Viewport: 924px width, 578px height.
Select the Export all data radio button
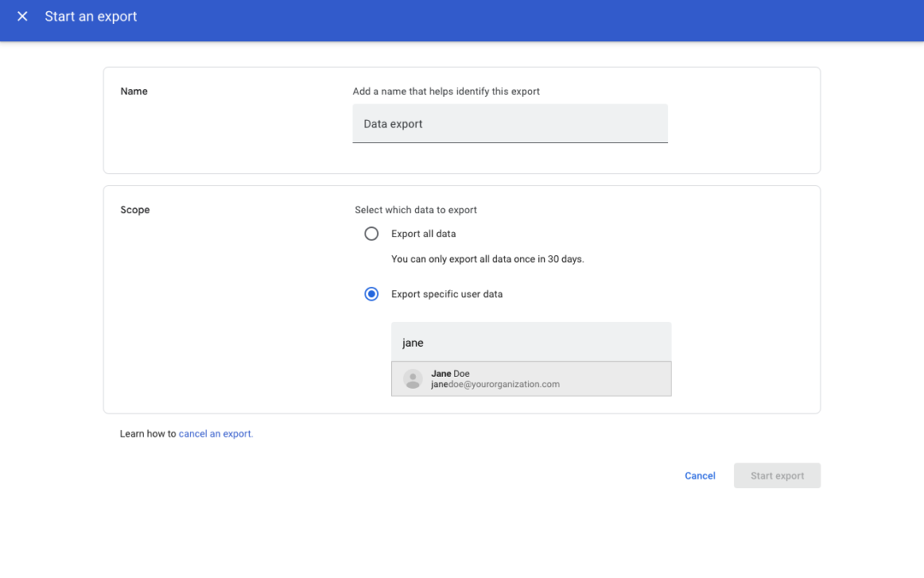[x=371, y=234]
